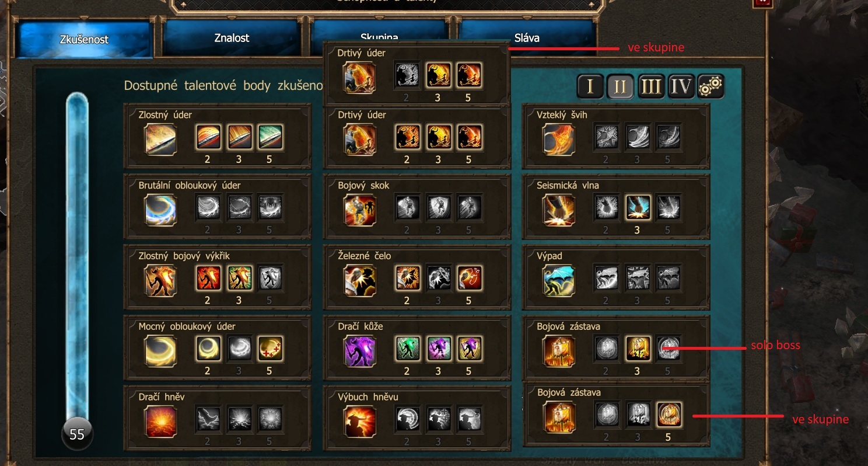Screen dimensions: 868x466
Task: Select talent preset IV
Action: 681,86
